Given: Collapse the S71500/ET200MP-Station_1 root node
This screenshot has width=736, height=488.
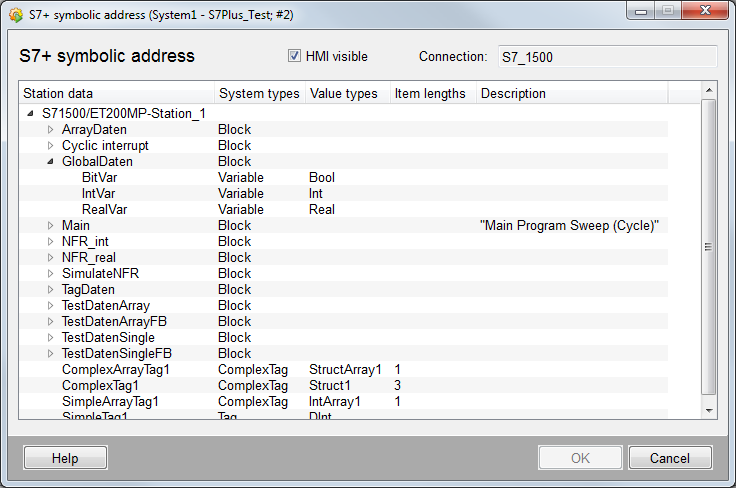Looking at the screenshot, I should pyautogui.click(x=31, y=114).
